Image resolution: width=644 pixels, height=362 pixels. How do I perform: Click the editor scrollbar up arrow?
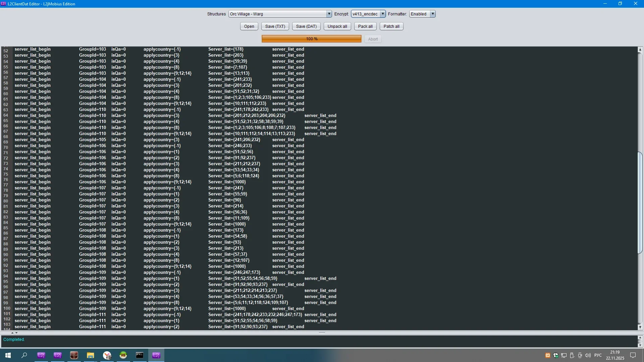(640, 50)
